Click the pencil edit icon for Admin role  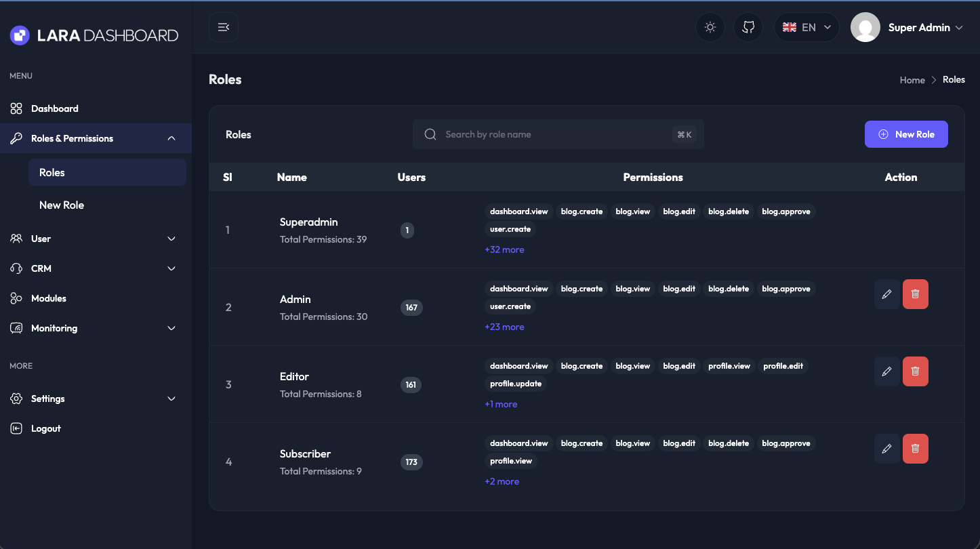(886, 294)
